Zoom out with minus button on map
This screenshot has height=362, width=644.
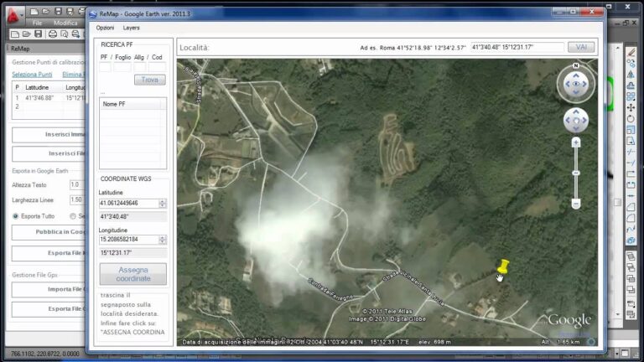coord(576,204)
